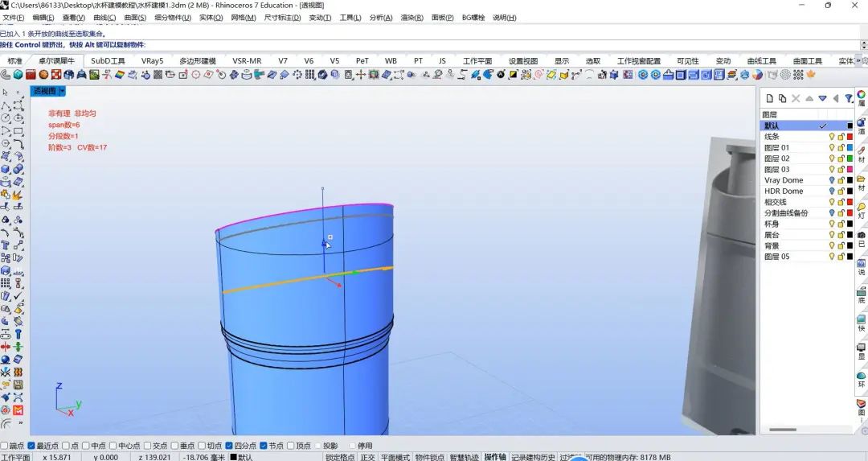Switch to the 曲线工具 toolbar tab

click(762, 61)
